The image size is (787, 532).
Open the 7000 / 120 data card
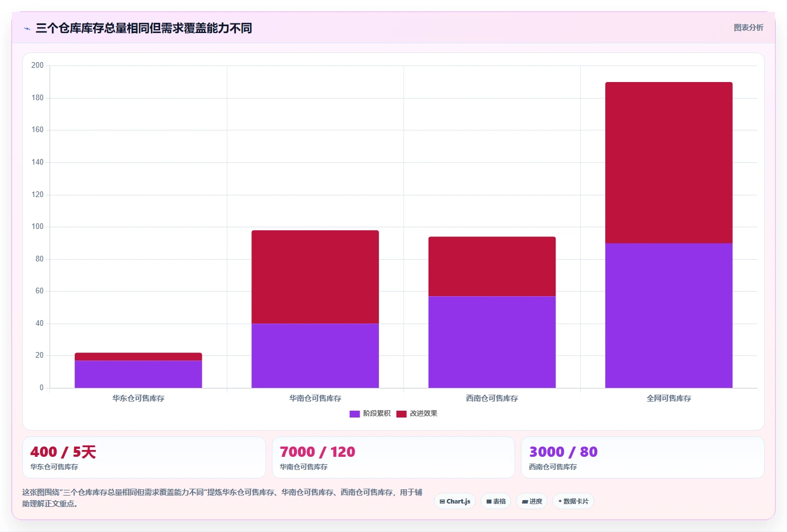click(393, 457)
